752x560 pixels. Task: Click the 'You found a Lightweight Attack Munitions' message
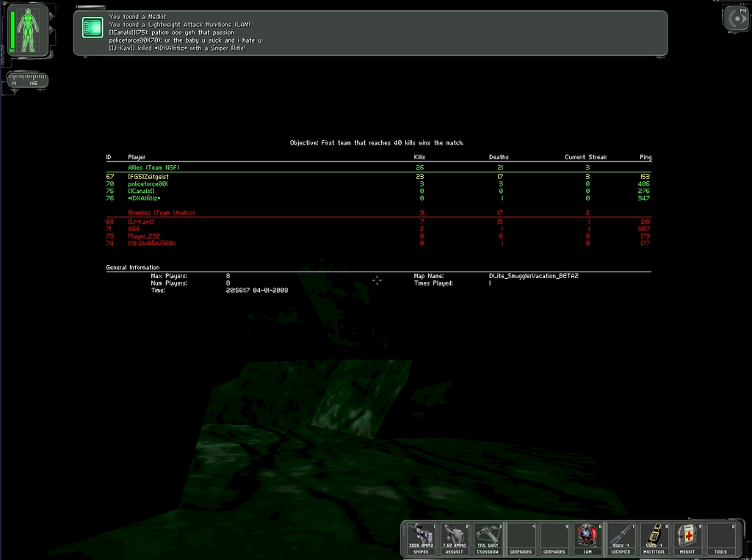point(180,24)
